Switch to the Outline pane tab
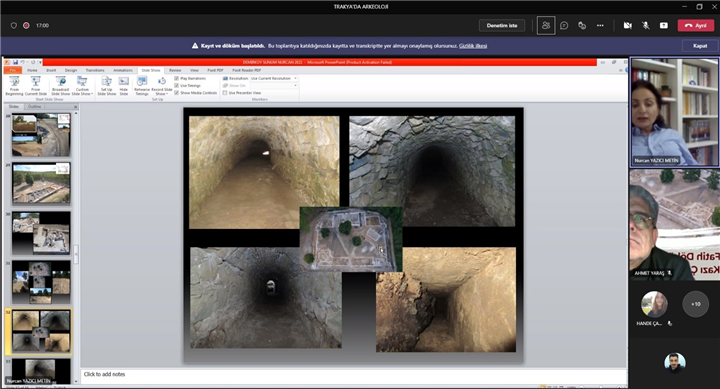The height and width of the screenshot is (389, 720). (34, 107)
